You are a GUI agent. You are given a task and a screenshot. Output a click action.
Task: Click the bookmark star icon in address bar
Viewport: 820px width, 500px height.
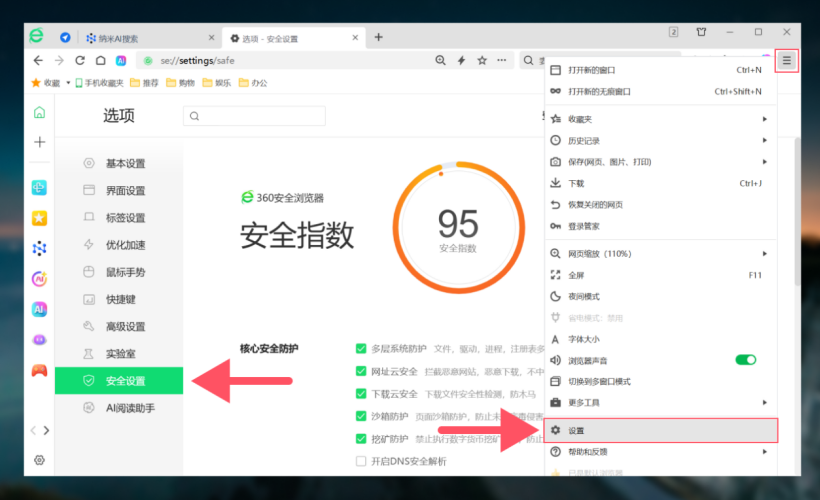(482, 60)
